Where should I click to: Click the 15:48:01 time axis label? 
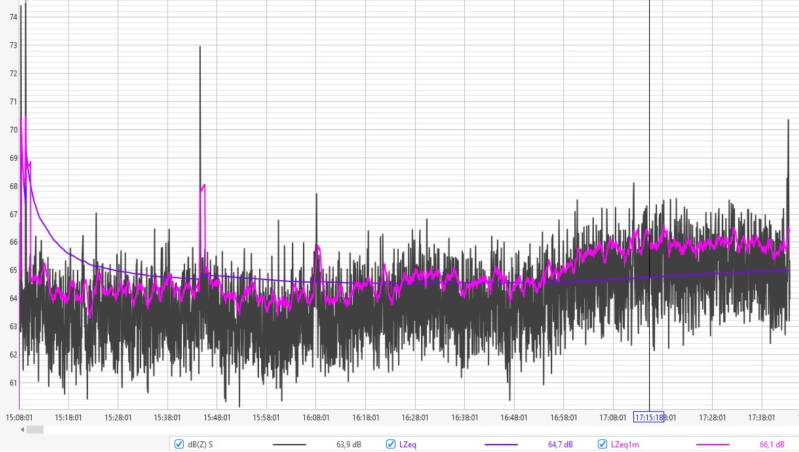[x=217, y=417]
